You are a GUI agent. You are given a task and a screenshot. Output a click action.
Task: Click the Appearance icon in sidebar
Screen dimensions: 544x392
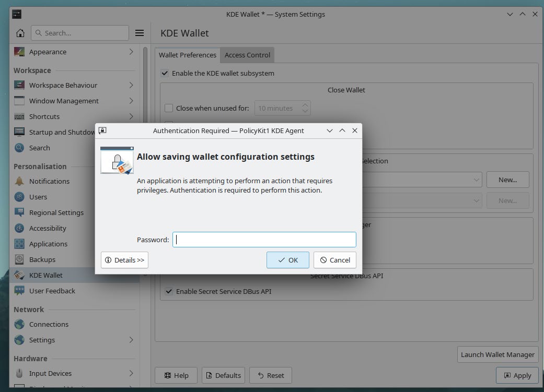pos(19,52)
